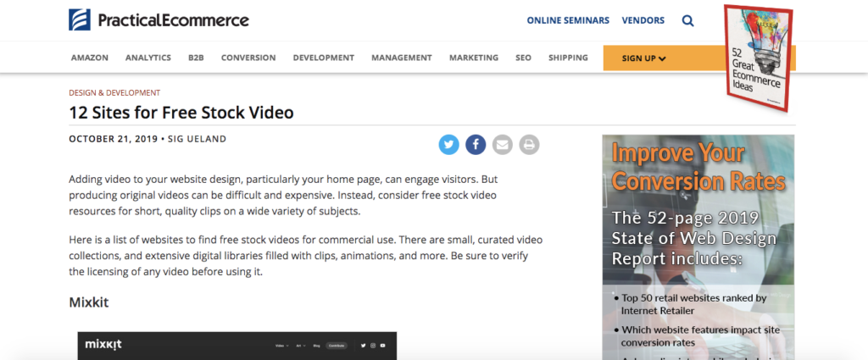Open Improve Your Conversion Rates ad banner
Image resolution: width=868 pixels, height=360 pixels.
coord(698,247)
